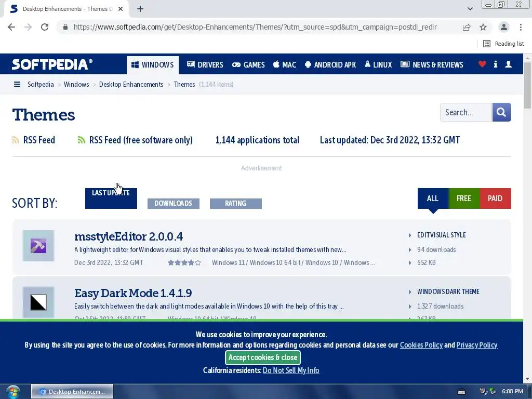Screen dimensions: 532x399
Task: Open Chrome's three-dot menu
Action: [x=521, y=27]
